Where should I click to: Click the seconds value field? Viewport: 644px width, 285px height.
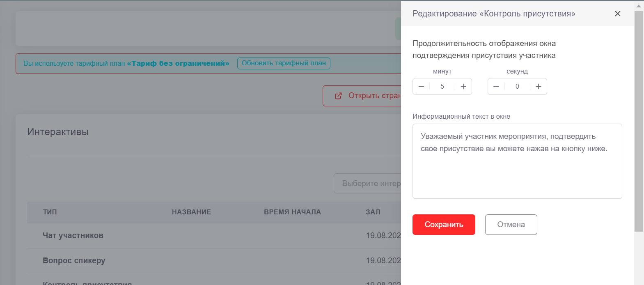tap(517, 87)
